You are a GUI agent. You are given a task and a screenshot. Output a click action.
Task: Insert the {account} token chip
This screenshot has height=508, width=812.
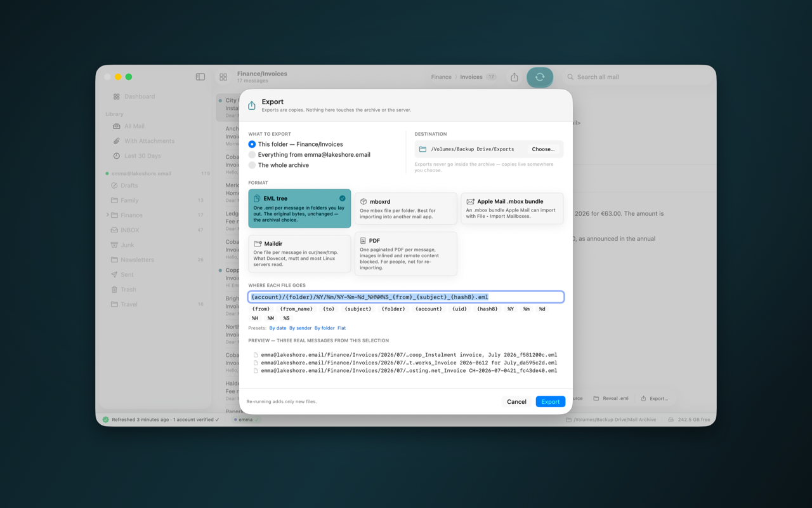428,309
